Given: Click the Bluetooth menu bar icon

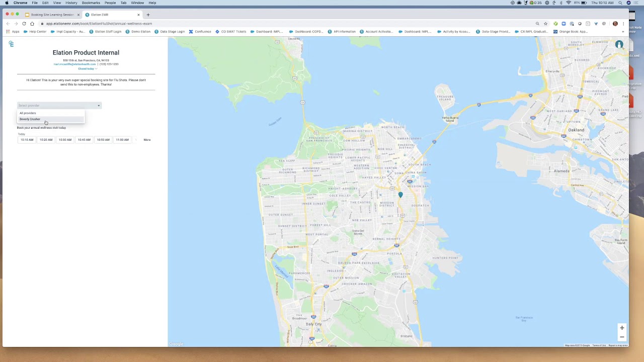Looking at the screenshot, I should pyautogui.click(x=561, y=3).
